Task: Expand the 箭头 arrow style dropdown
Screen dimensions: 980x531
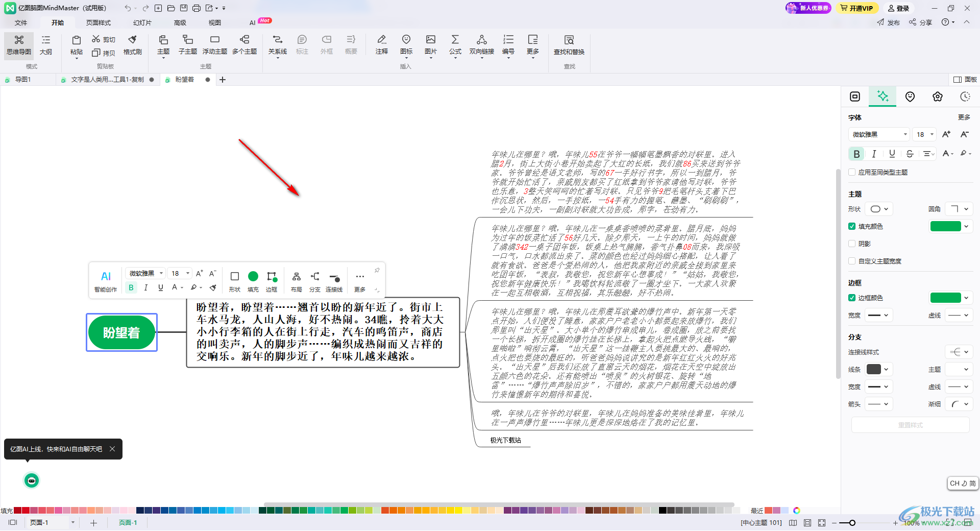Action: (879, 404)
